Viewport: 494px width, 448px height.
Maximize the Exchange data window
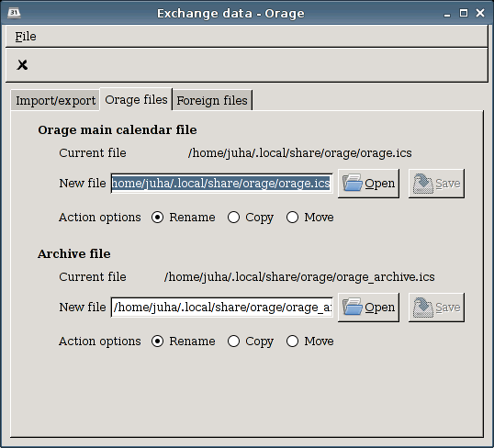pyautogui.click(x=464, y=13)
